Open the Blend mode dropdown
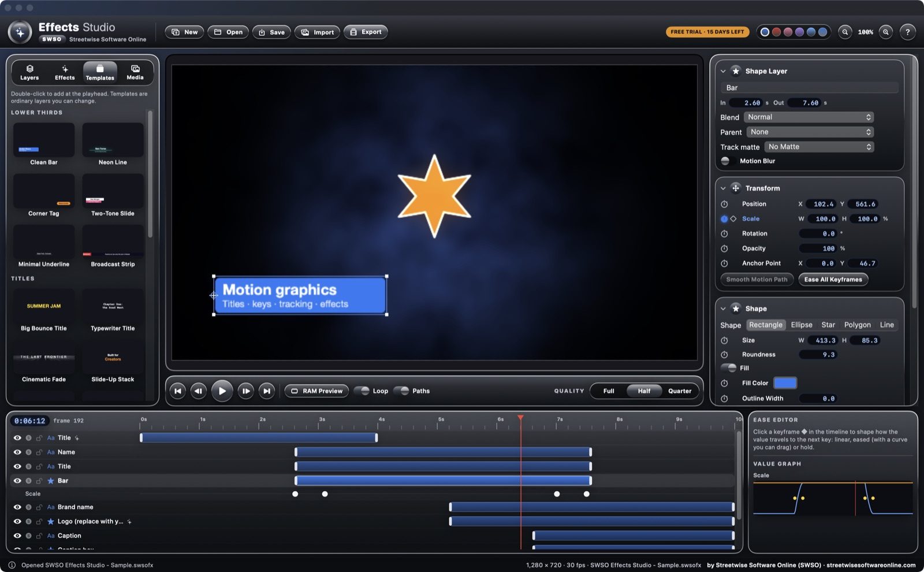Screen dimensions: 924x572 coord(808,117)
